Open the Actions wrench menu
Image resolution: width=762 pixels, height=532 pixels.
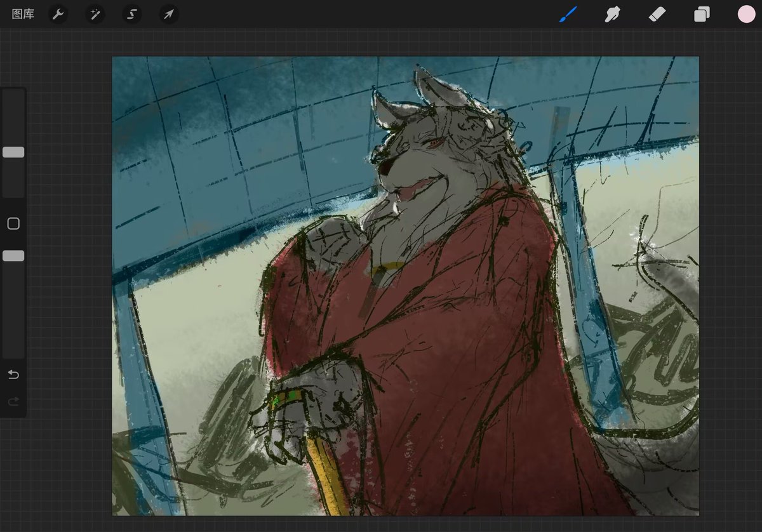tap(58, 15)
